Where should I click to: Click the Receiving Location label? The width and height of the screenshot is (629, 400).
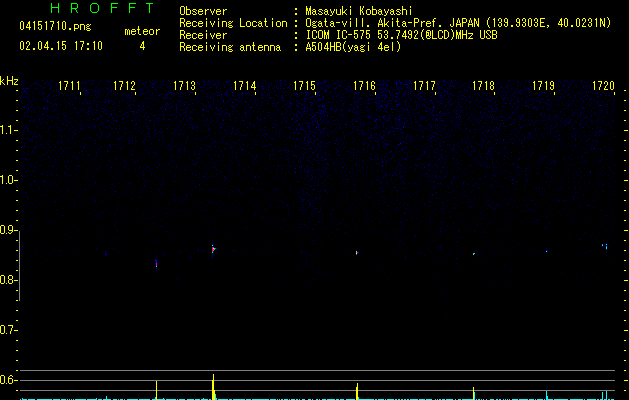[233, 23]
